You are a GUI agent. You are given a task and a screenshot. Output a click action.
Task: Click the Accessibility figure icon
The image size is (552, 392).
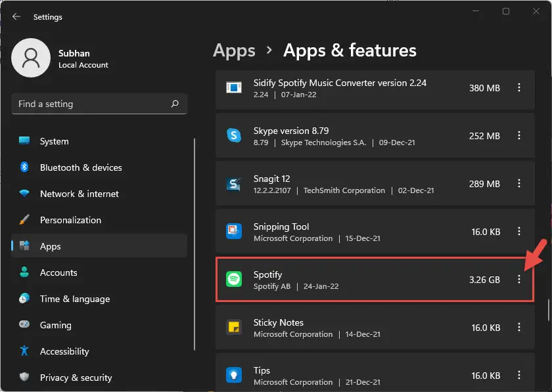coord(24,351)
